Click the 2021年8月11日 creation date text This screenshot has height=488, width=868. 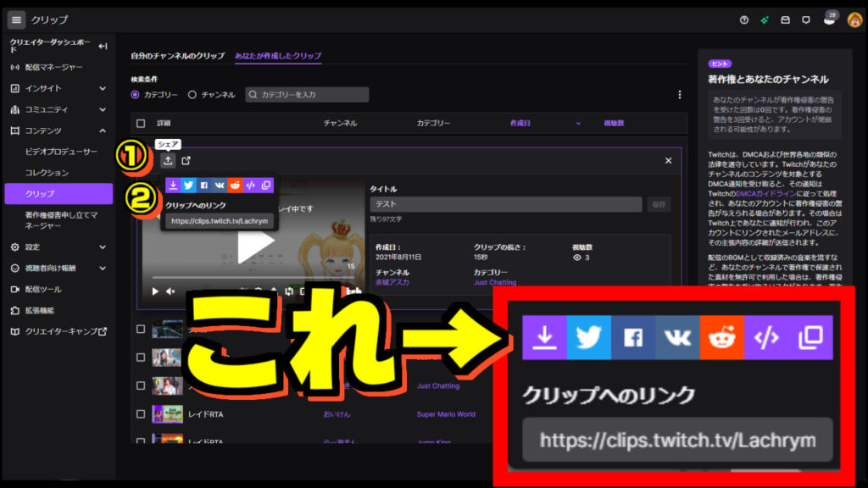398,258
